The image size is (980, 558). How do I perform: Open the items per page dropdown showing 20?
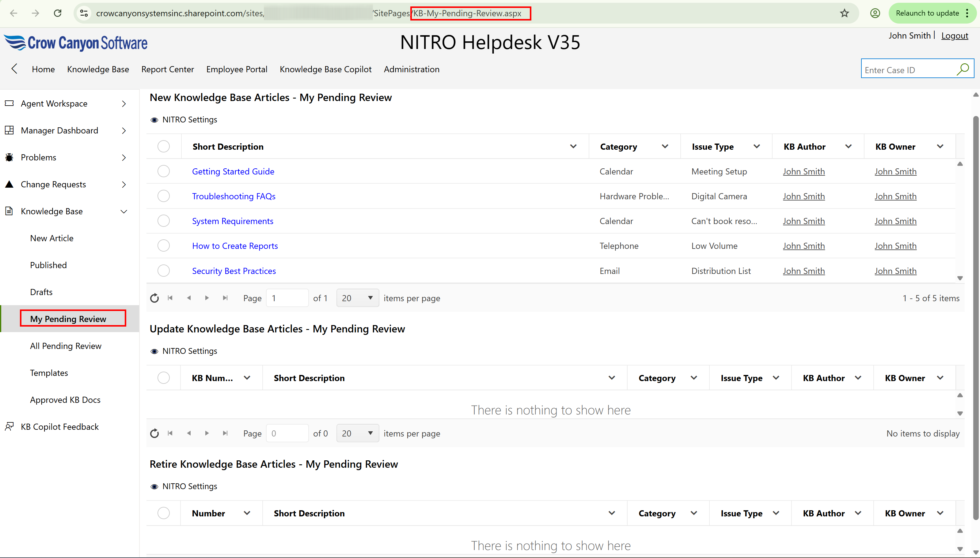(x=358, y=298)
